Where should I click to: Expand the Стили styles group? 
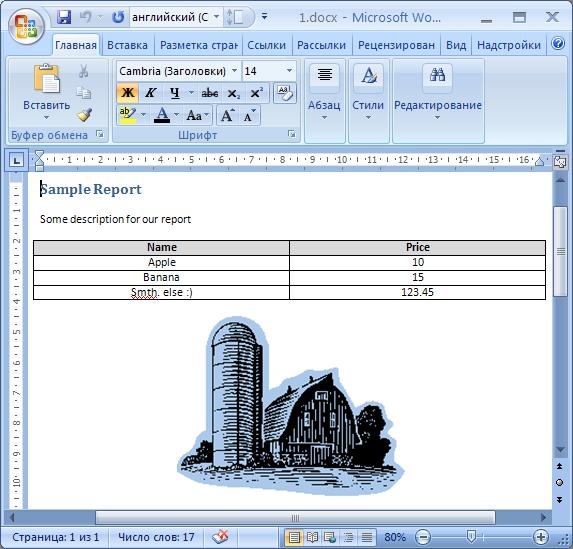[368, 101]
